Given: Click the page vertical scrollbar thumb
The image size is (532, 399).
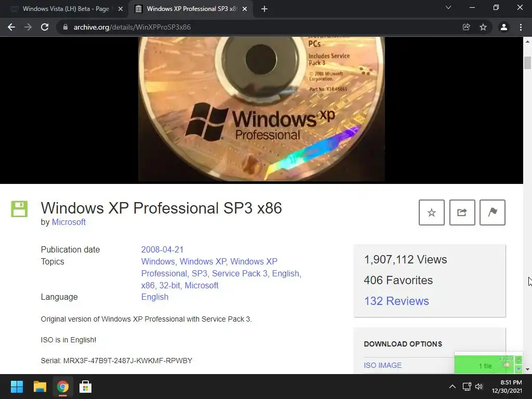Looking at the screenshot, I should point(527,63).
